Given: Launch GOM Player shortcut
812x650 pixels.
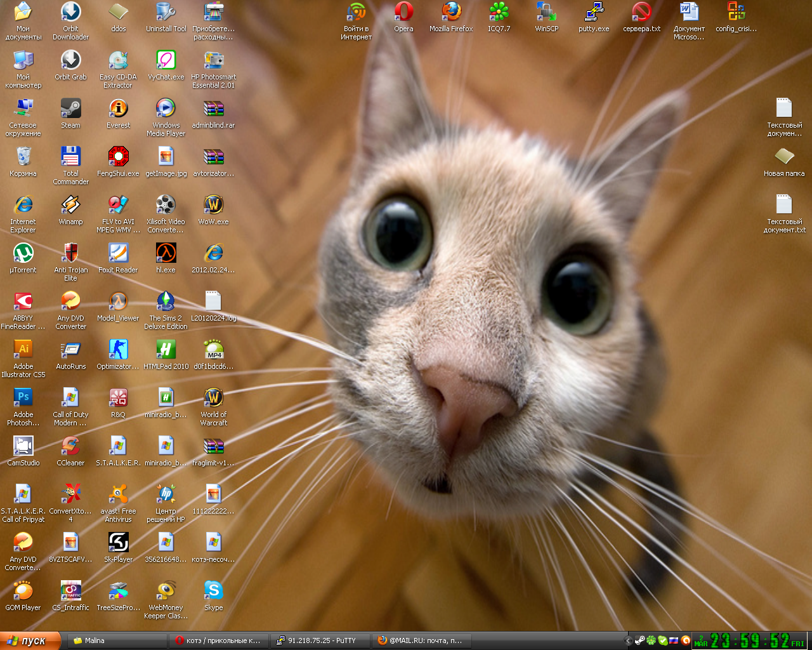Looking at the screenshot, I should click(x=23, y=591).
